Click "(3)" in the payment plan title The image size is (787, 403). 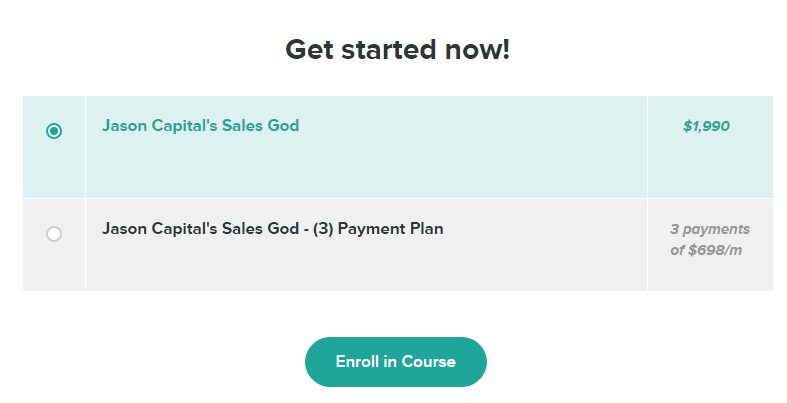(x=323, y=229)
